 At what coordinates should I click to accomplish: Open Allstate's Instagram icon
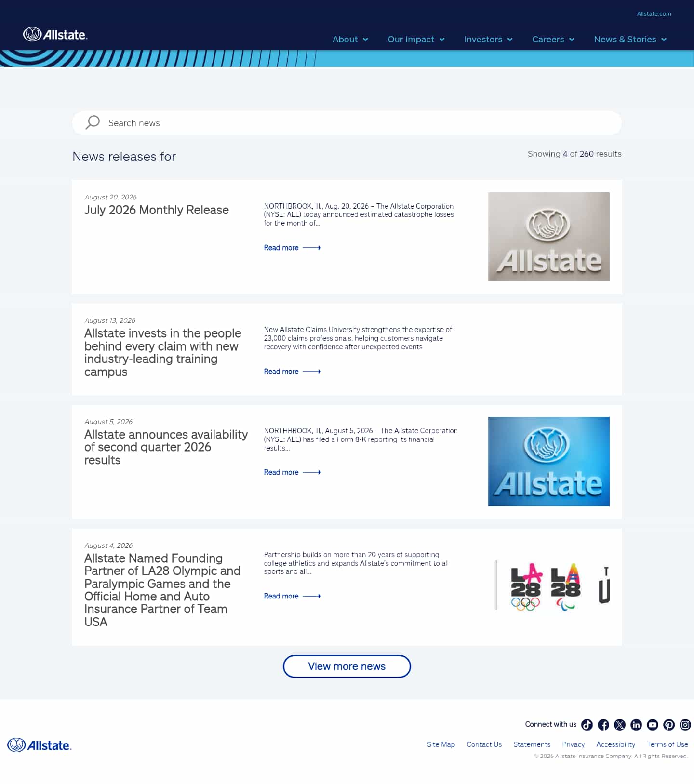(x=685, y=725)
